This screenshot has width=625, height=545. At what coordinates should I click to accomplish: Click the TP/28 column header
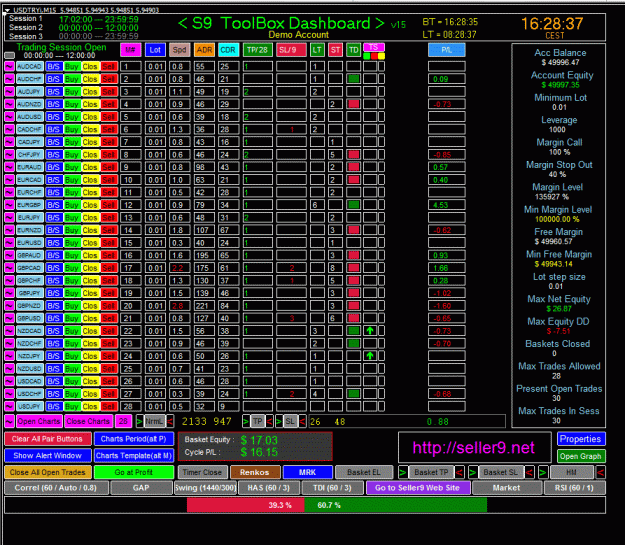(x=257, y=50)
